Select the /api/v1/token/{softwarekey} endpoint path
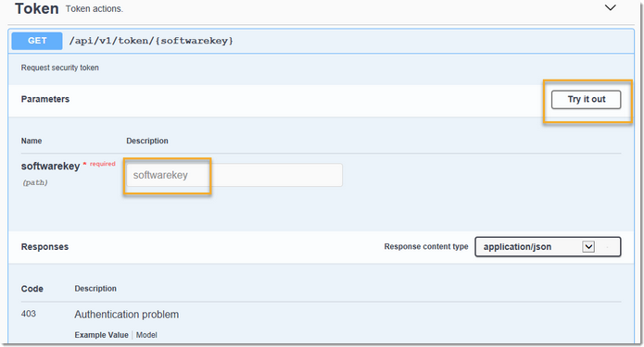Image resolution: width=644 pixels, height=347 pixels. 151,41
